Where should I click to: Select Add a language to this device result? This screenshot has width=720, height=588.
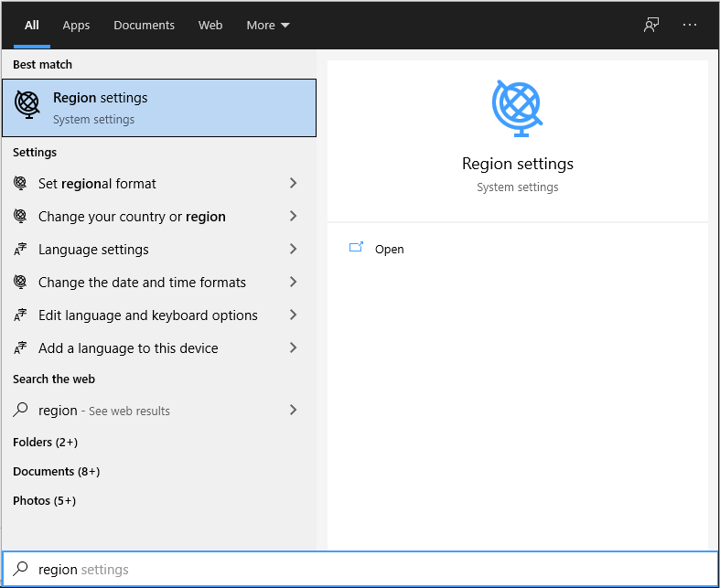tap(159, 348)
